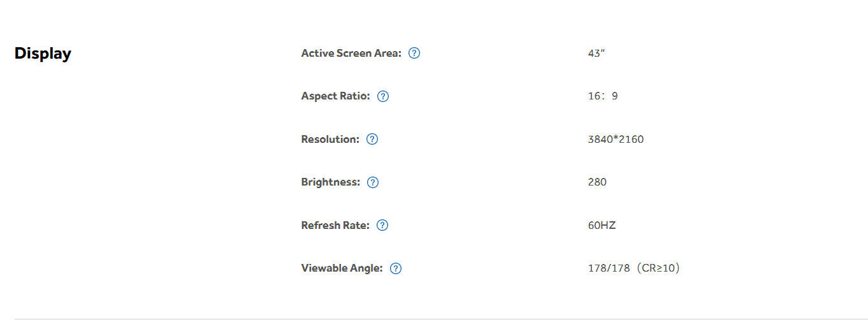
Task: Show the Brightness info help icon
Action: click(373, 182)
